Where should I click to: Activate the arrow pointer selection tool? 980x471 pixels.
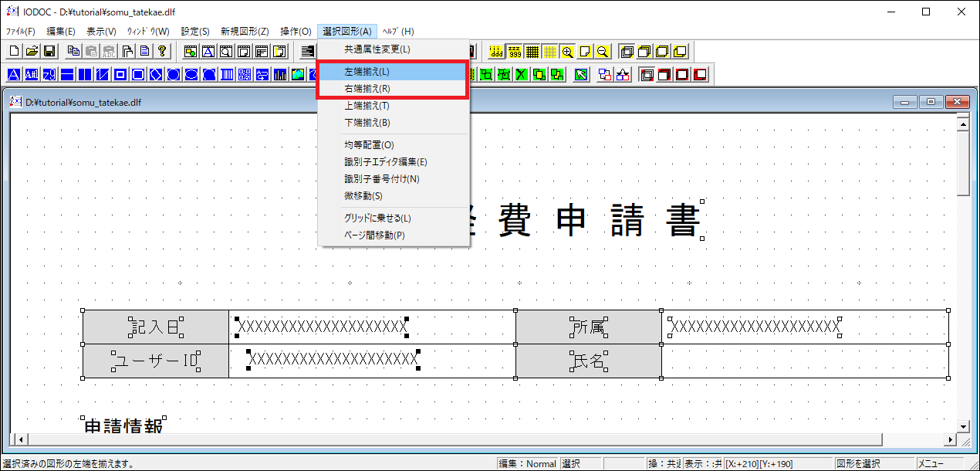point(581,75)
